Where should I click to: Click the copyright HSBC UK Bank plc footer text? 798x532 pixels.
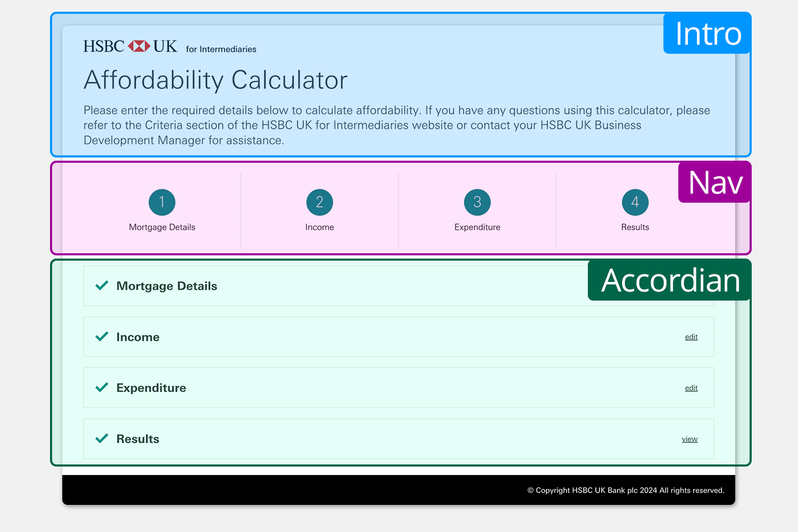click(626, 491)
